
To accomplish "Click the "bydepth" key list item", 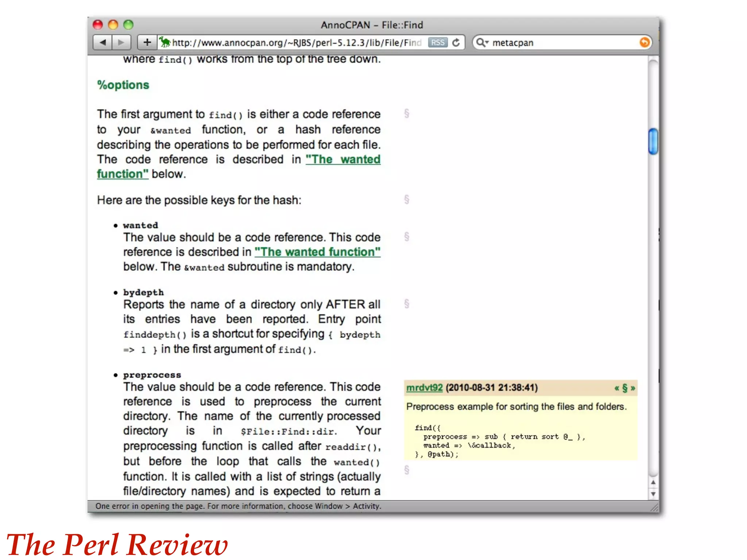I will point(144,292).
